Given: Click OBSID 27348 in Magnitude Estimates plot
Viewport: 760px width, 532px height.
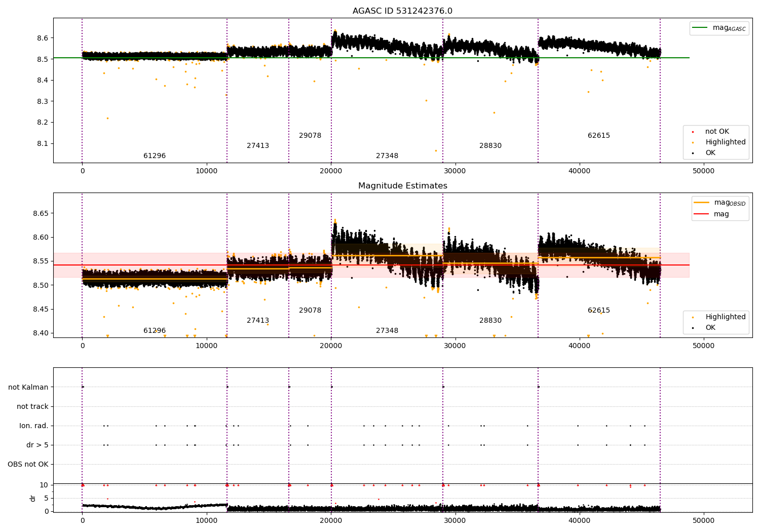Looking at the screenshot, I should (x=387, y=331).
